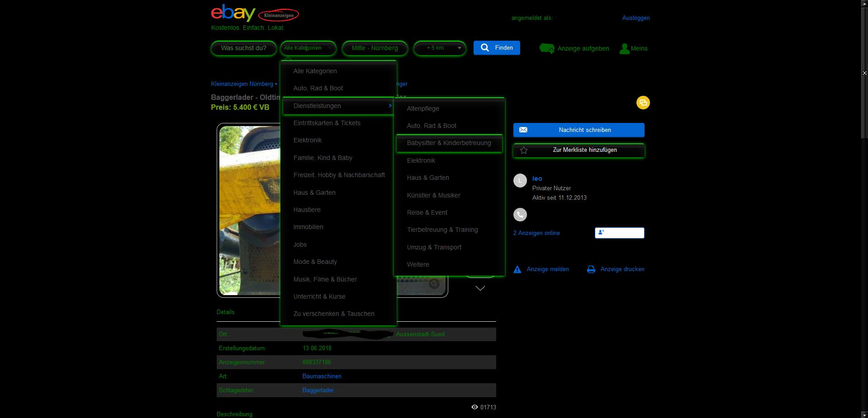The height and width of the screenshot is (418, 868).
Task: Click the magnifier zoom icon on photo
Action: [x=434, y=284]
